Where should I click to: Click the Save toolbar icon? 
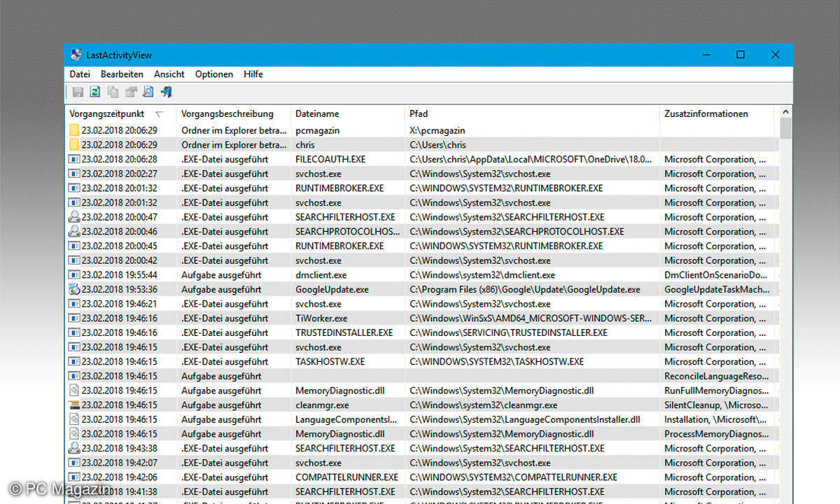click(x=78, y=92)
